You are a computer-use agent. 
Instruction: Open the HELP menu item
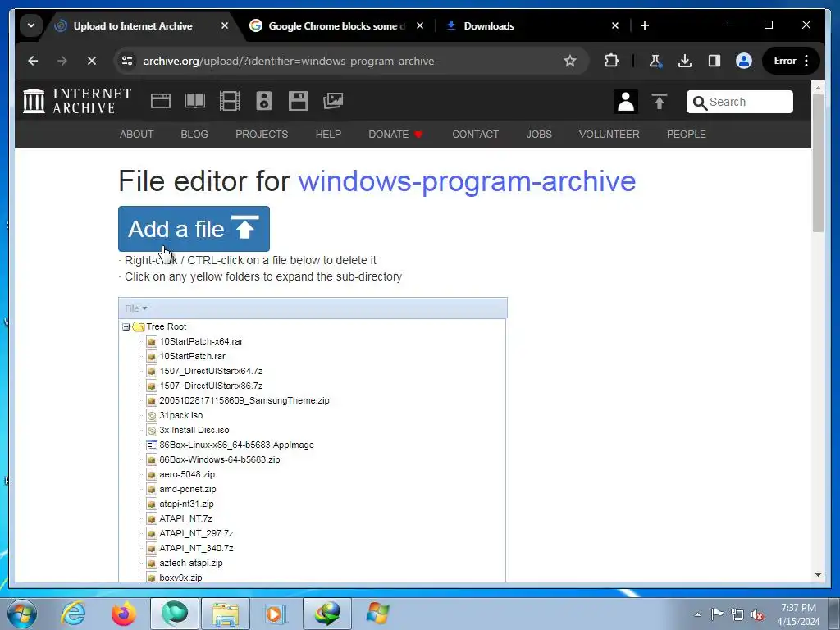[328, 135]
